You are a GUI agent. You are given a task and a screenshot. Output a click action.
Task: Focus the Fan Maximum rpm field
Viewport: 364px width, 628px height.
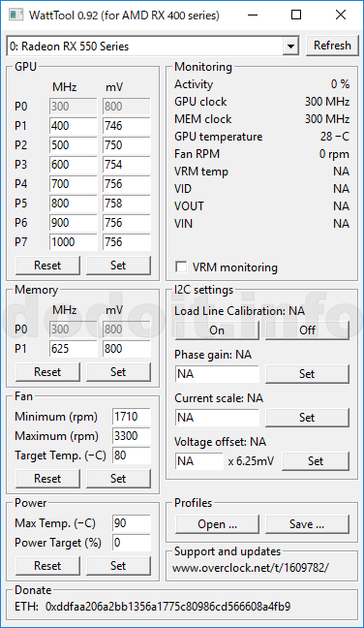(132, 436)
